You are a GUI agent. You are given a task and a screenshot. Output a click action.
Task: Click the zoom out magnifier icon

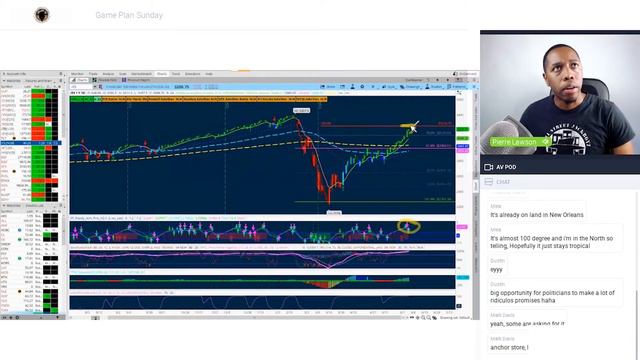(429, 318)
